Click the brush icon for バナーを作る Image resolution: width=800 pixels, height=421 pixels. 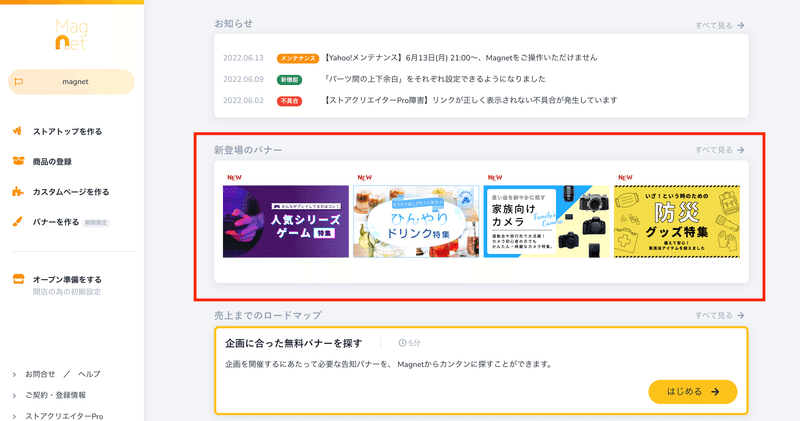tap(18, 222)
